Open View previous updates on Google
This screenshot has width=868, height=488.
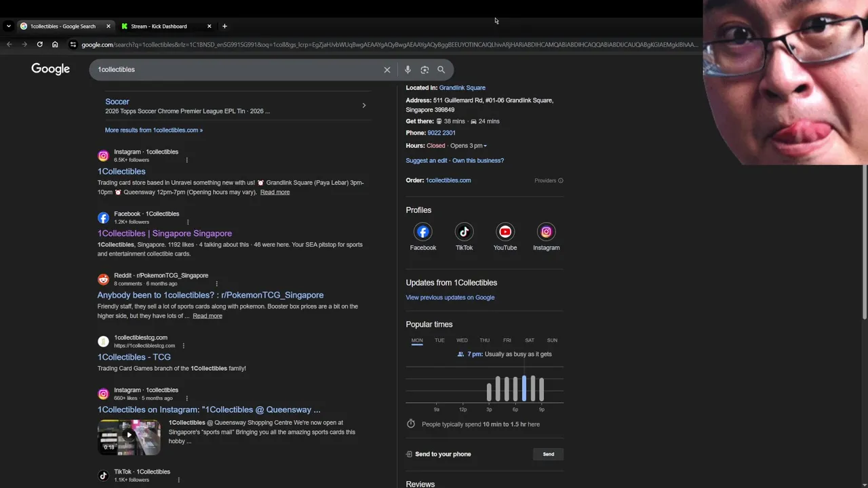450,298
